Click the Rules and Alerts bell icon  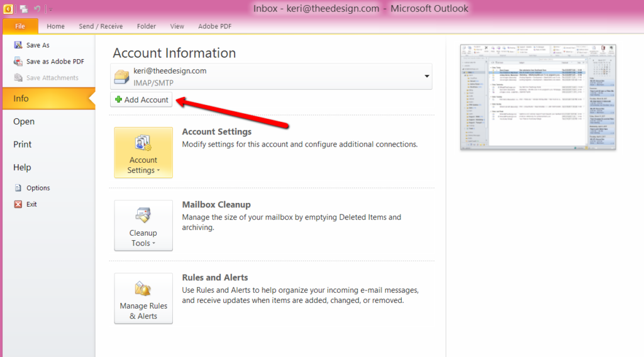coord(143,288)
